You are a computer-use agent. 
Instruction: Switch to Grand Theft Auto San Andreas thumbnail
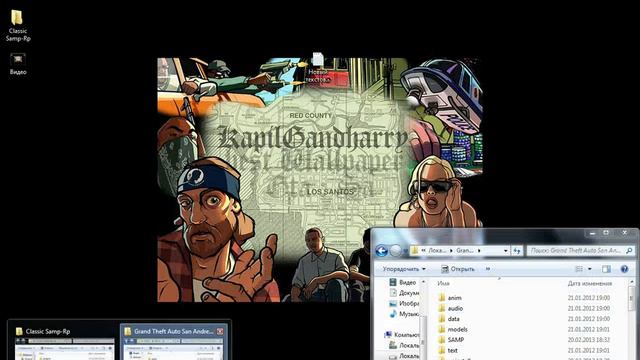(173, 342)
